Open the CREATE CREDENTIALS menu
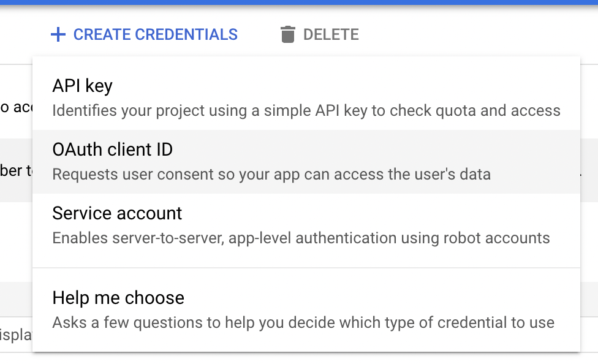 tap(144, 34)
